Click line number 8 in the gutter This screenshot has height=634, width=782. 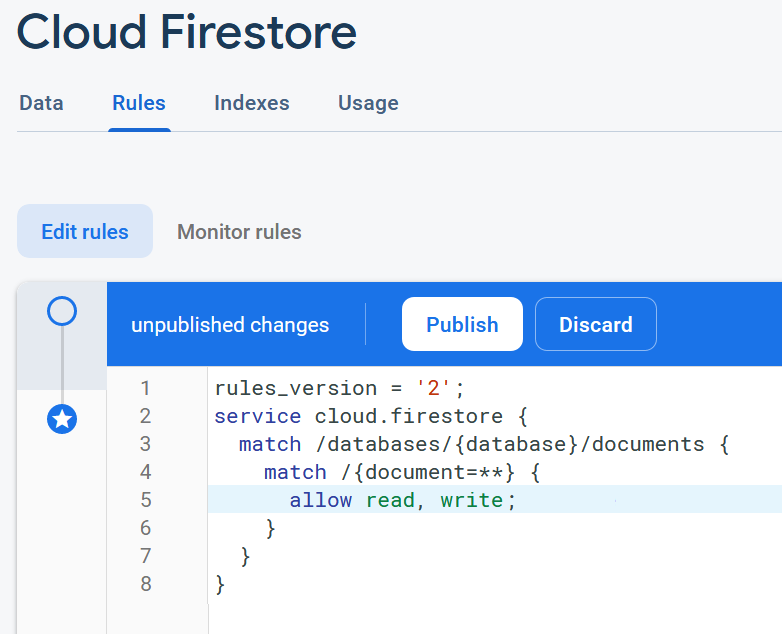(x=146, y=584)
